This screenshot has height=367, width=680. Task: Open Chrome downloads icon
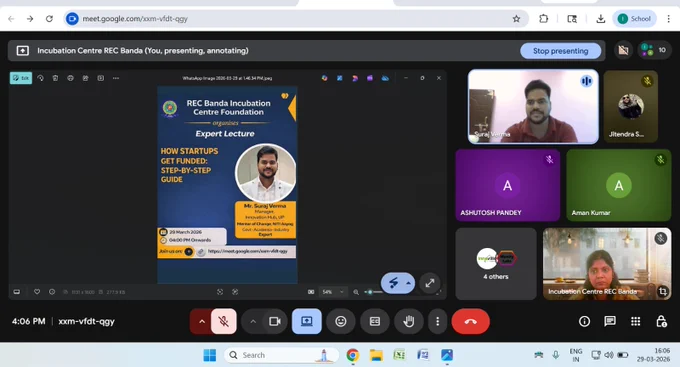coord(601,19)
